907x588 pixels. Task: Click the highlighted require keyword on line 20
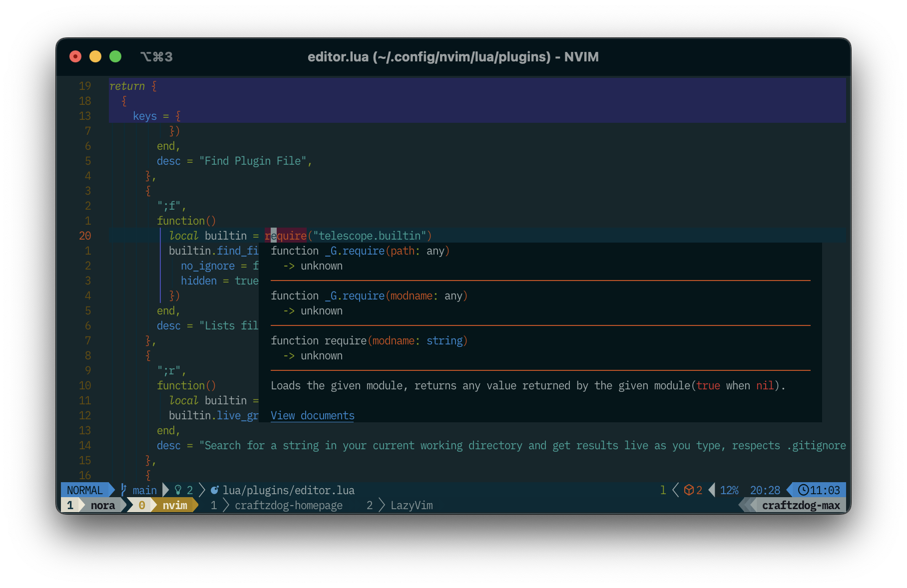[286, 236]
